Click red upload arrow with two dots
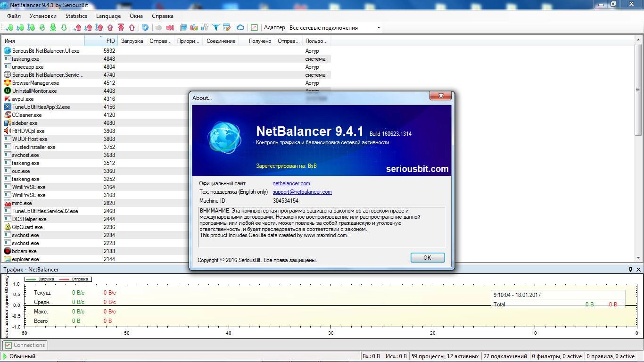The image size is (644, 362). pyautogui.click(x=88, y=27)
